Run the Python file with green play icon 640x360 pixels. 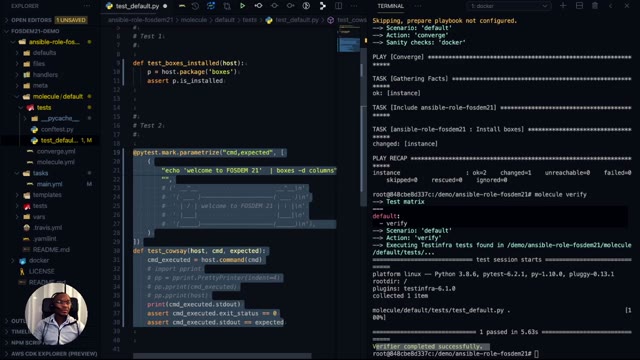(242, 6)
